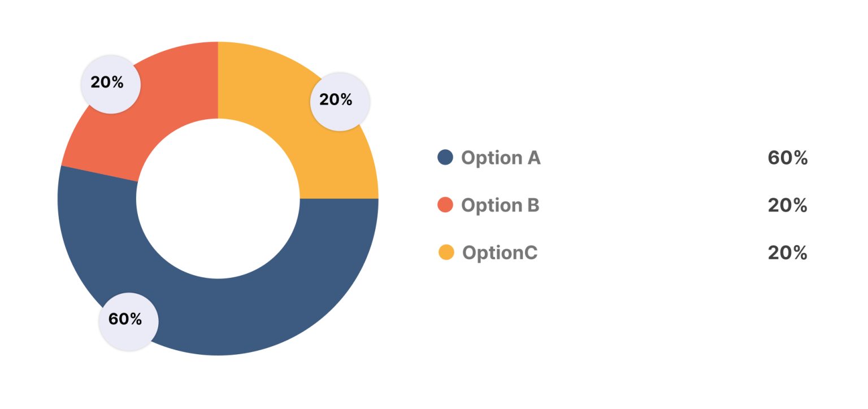
Task: Click the 20% badge on the yellow slice
Action: click(x=339, y=101)
